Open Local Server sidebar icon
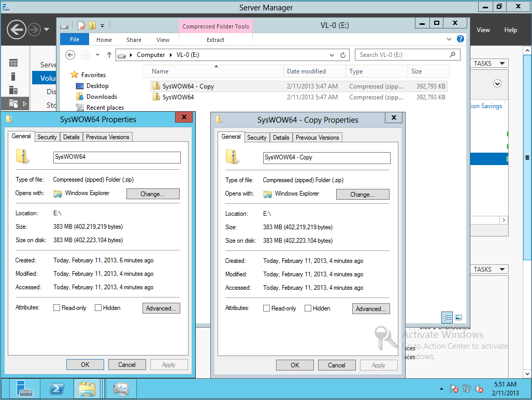 (13, 77)
